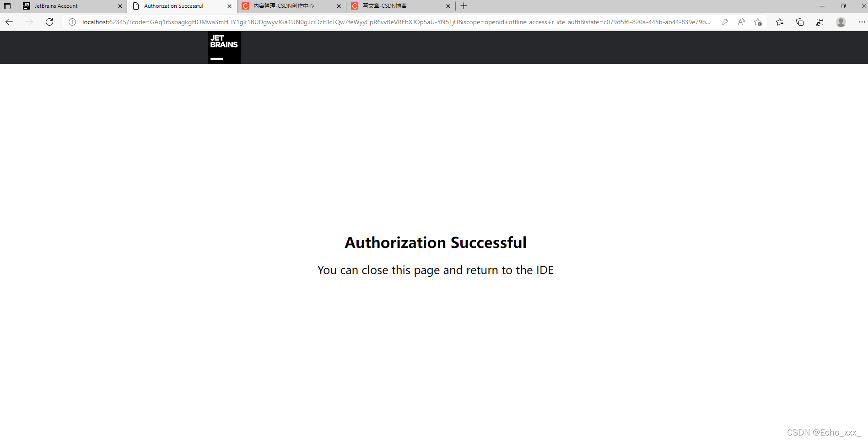The height and width of the screenshot is (441, 868).
Task: Restore down the browser window
Action: click(x=843, y=6)
